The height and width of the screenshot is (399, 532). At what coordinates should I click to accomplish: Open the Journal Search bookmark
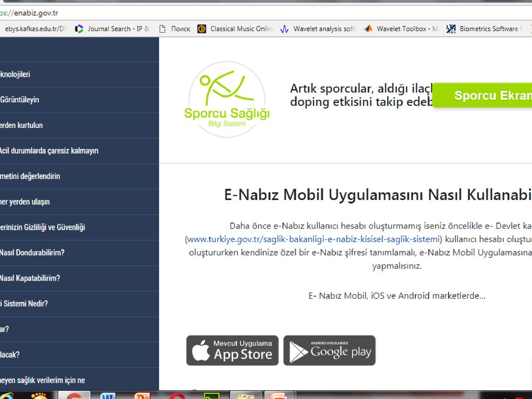(112, 29)
